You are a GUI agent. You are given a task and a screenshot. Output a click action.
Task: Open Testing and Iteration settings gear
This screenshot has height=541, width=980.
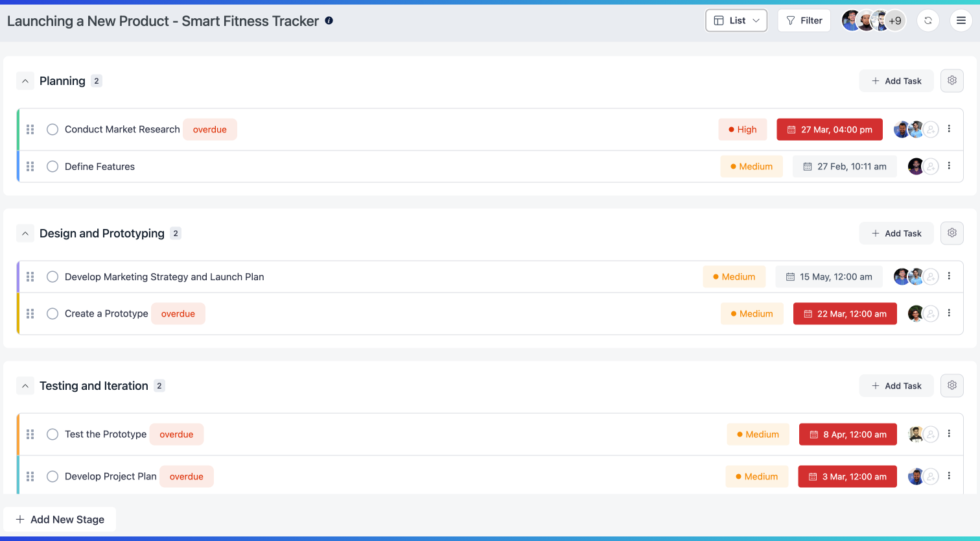point(951,385)
